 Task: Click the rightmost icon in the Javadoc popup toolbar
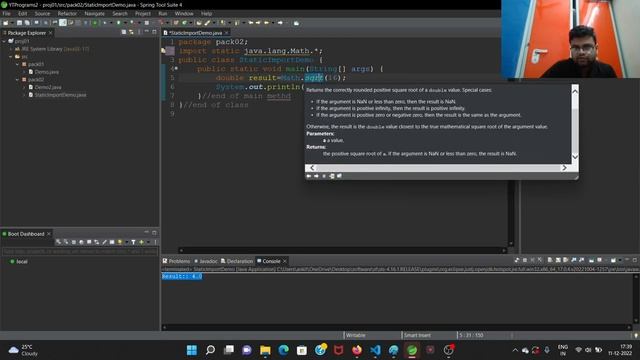pyautogui.click(x=339, y=176)
